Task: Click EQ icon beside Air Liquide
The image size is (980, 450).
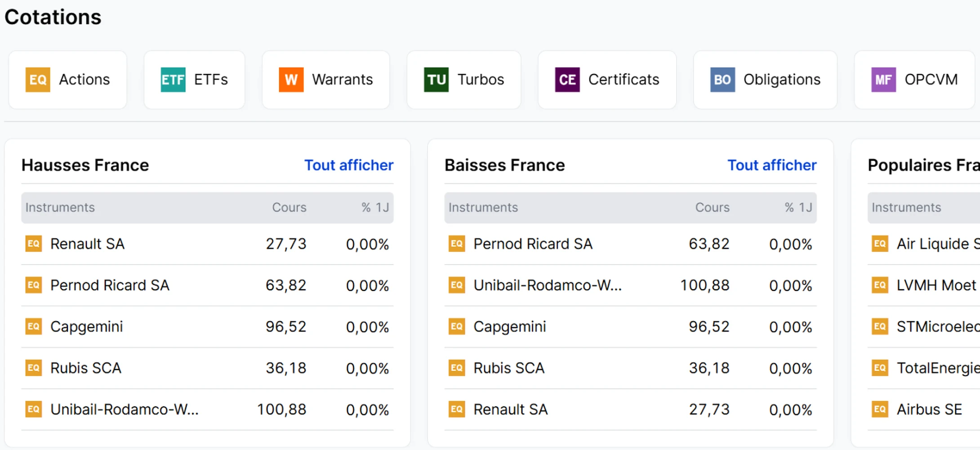Action: click(880, 244)
